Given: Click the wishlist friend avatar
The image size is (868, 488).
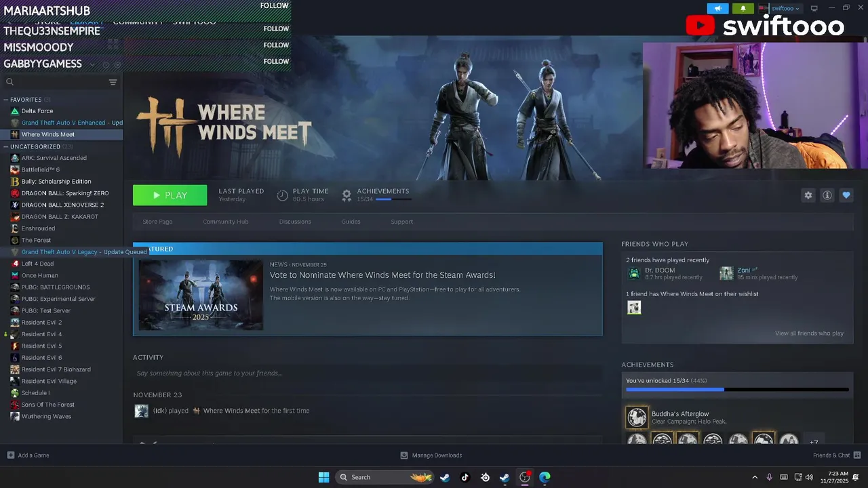Looking at the screenshot, I should pyautogui.click(x=634, y=308).
